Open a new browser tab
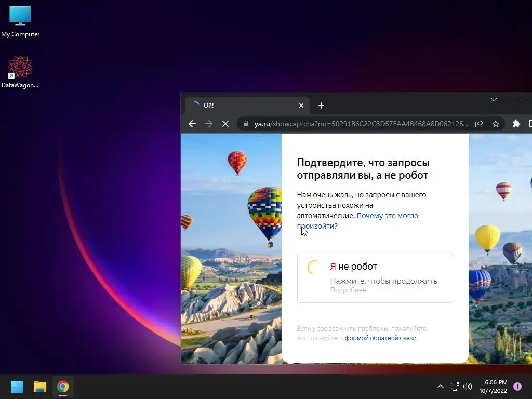The height and width of the screenshot is (399, 532). tap(321, 105)
